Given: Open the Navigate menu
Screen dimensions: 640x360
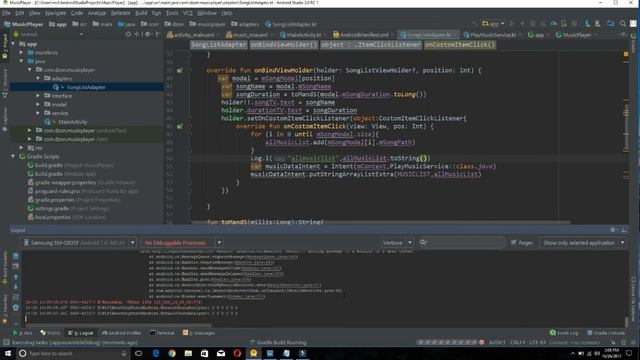Looking at the screenshot, I should [56, 13].
